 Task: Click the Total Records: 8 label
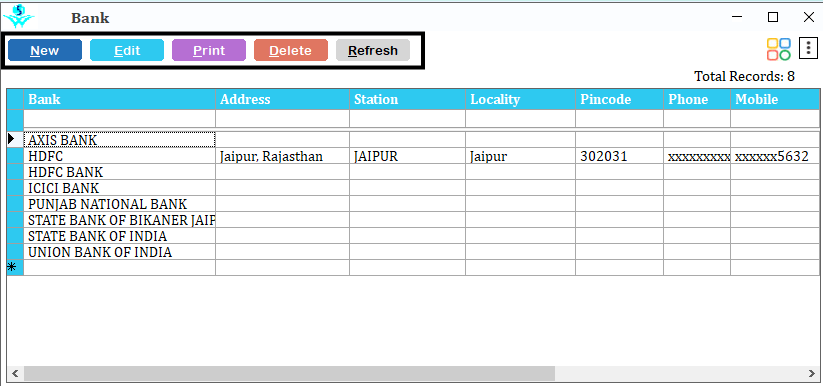(x=744, y=76)
